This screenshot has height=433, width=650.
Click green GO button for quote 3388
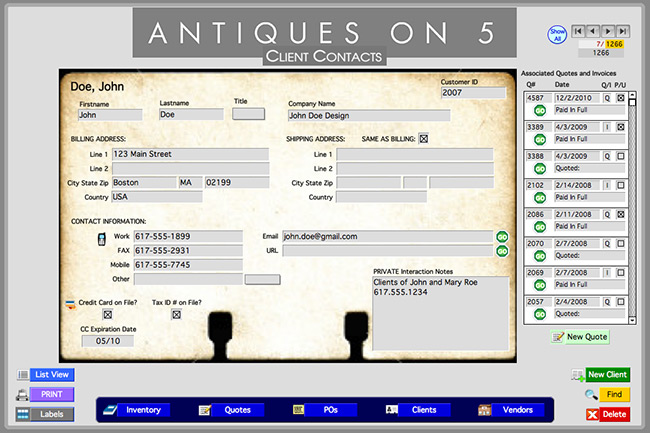pos(540,169)
